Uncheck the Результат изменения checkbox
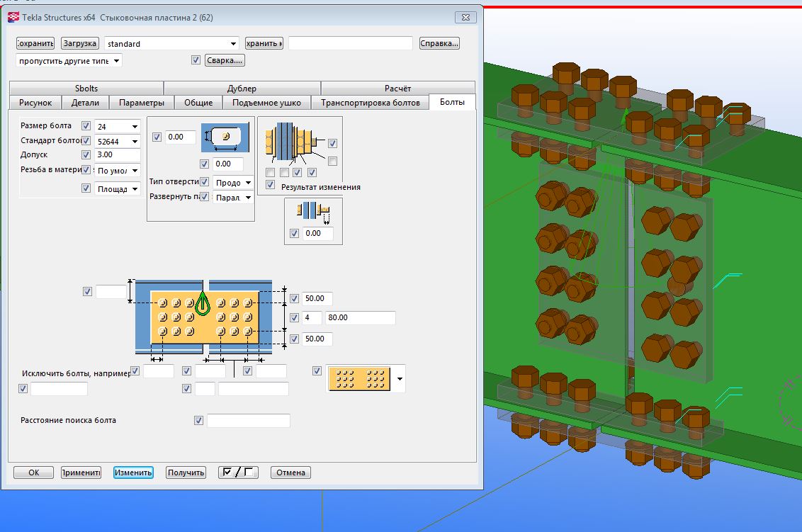The height and width of the screenshot is (532, 802). point(270,186)
